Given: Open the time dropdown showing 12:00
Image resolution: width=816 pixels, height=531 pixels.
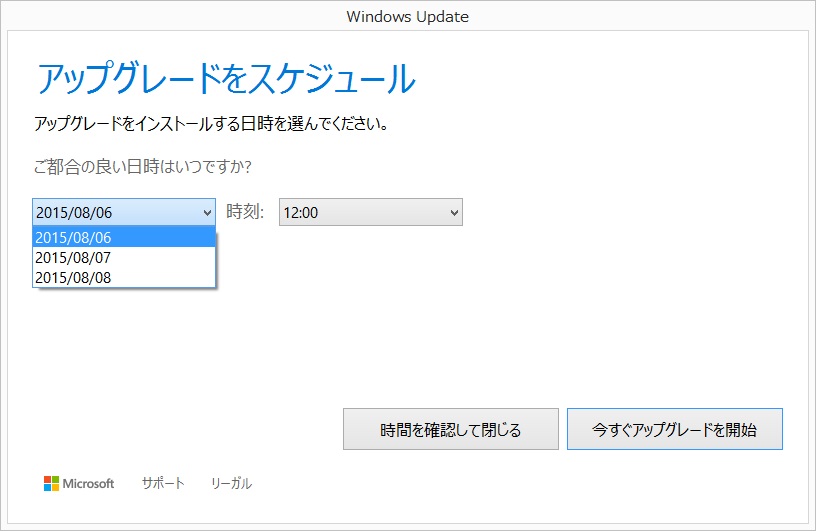Looking at the screenshot, I should coord(371,212).
